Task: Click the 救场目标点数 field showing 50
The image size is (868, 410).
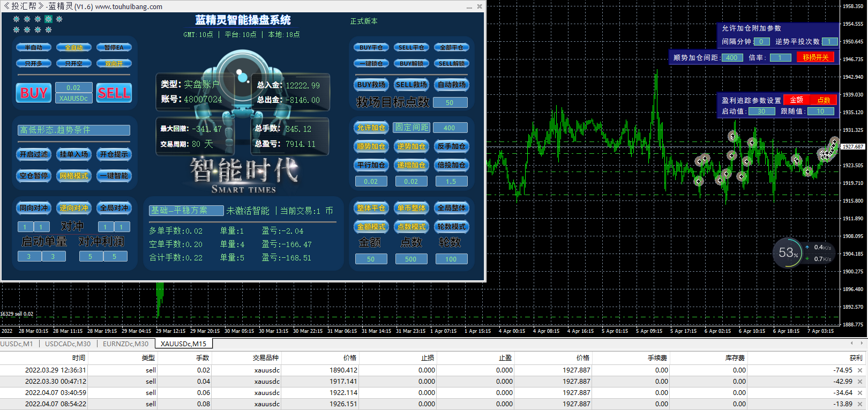Action: tap(450, 102)
